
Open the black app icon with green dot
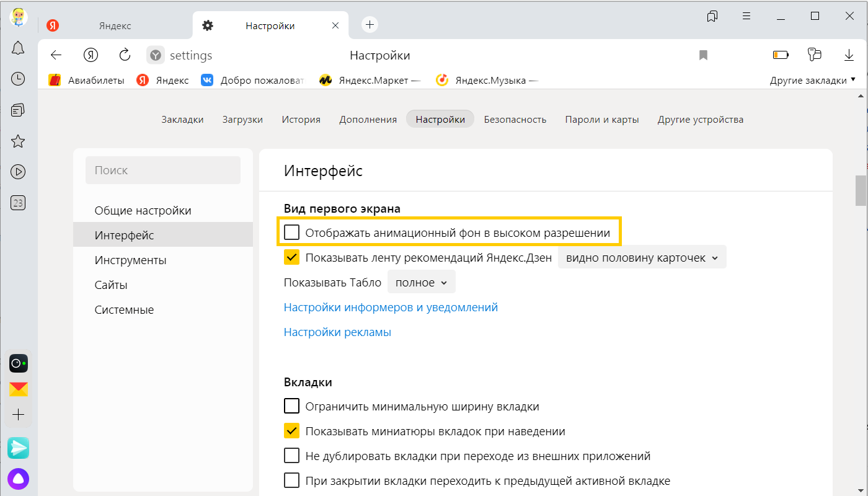click(19, 363)
